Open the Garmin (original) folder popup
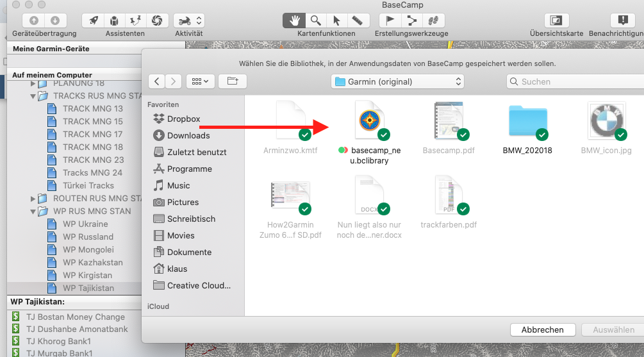This screenshot has width=644, height=357. (397, 81)
